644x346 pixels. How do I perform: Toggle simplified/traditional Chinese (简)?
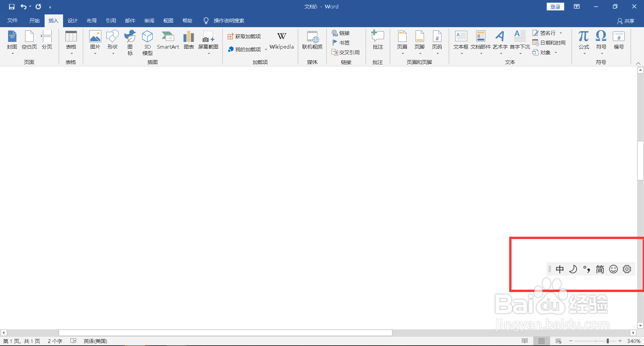(x=600, y=269)
